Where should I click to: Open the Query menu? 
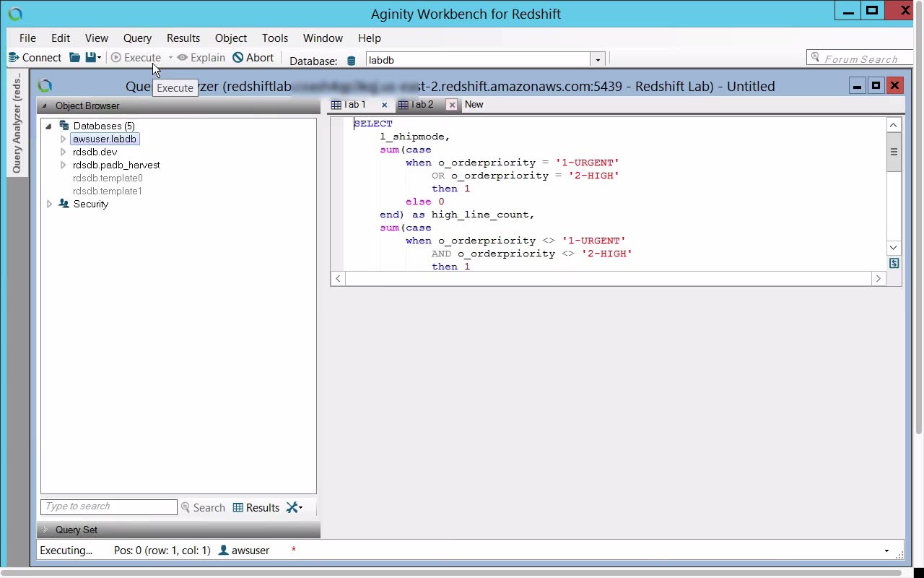click(137, 38)
